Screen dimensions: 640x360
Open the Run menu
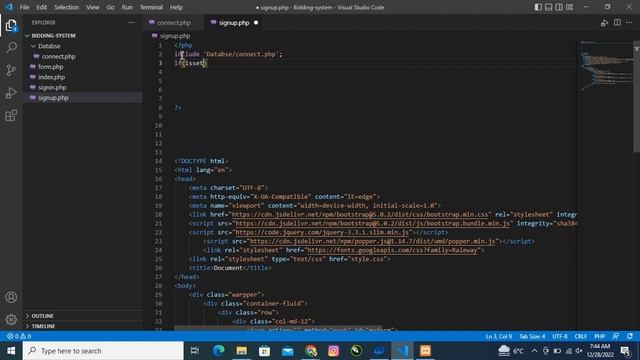(x=127, y=7)
